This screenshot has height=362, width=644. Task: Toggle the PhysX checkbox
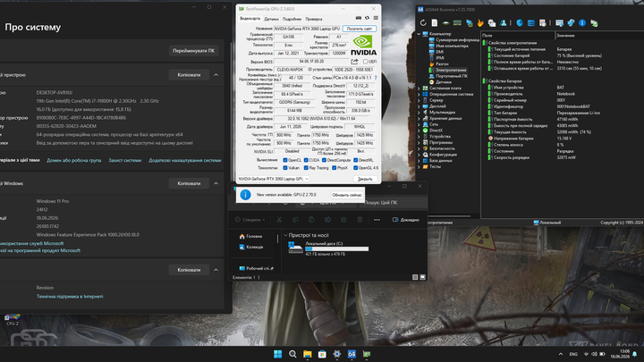334,168
